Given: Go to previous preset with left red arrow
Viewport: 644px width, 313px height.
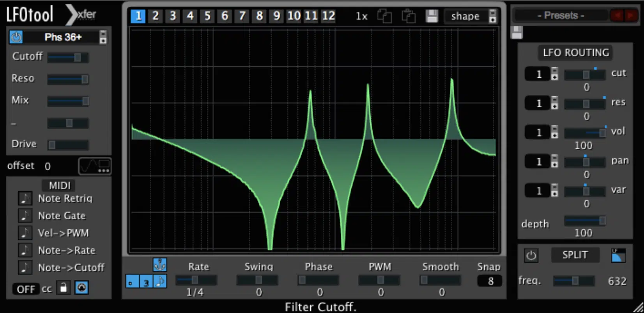Looking at the screenshot, I should [617, 15].
